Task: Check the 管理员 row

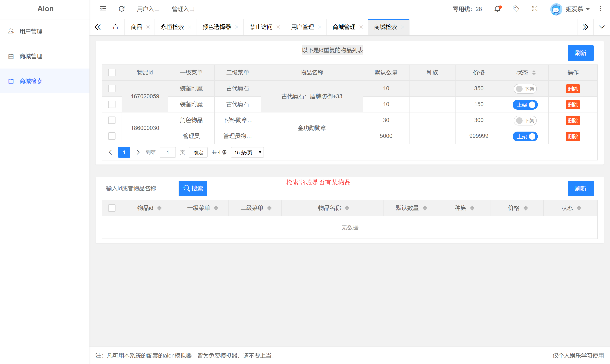Action: (x=112, y=136)
